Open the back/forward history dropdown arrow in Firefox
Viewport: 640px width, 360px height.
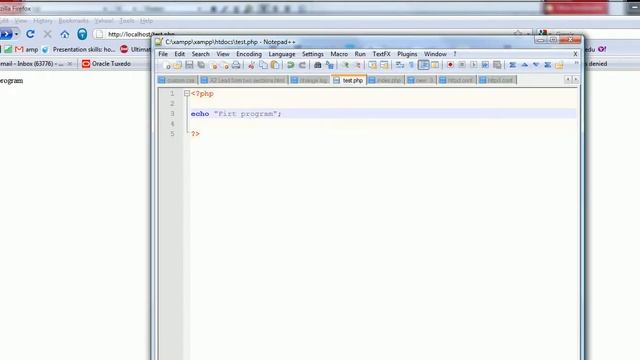(x=16, y=34)
